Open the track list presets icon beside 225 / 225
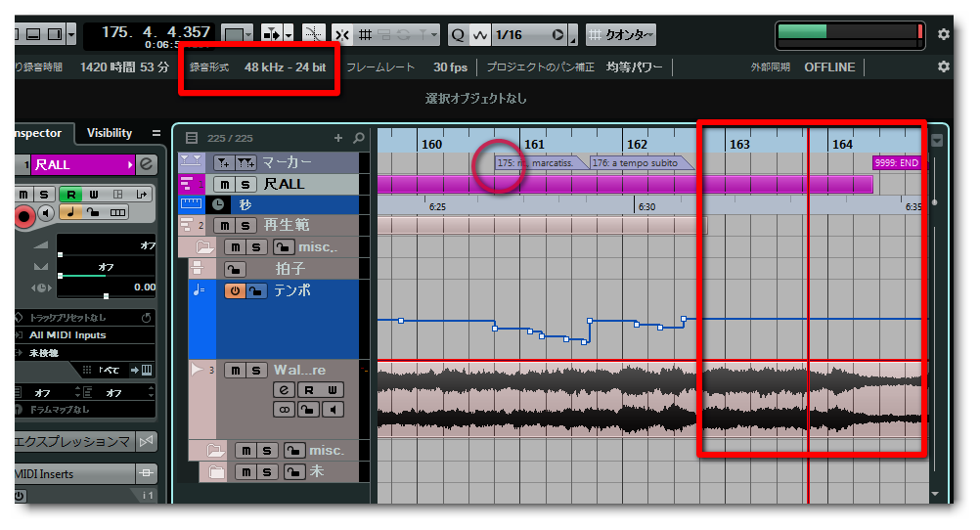 click(x=192, y=138)
